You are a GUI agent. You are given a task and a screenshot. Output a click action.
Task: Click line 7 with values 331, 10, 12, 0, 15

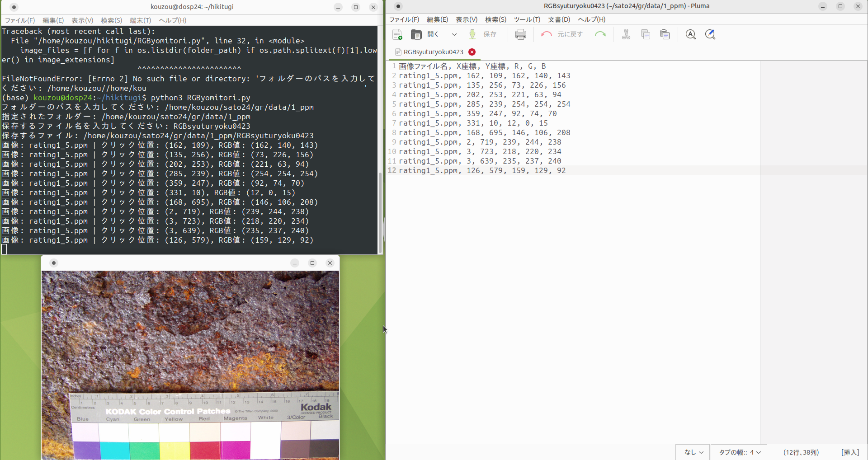473,123
